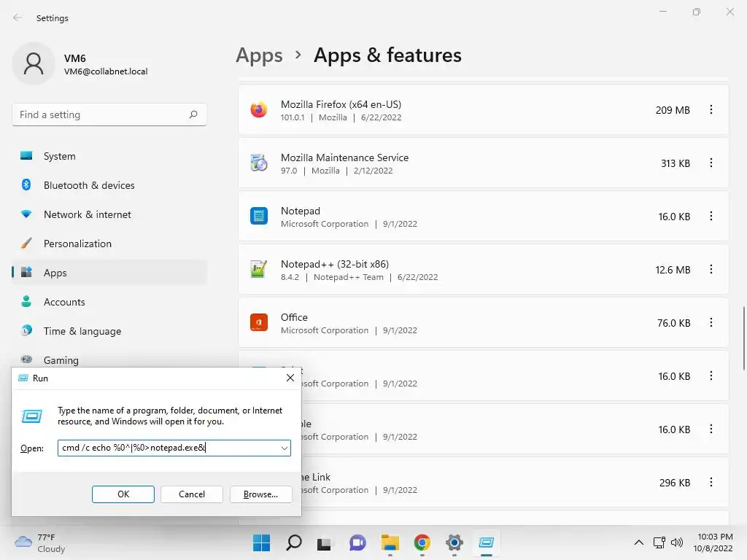Open more options for Office
The image size is (747, 560).
pos(711,322)
